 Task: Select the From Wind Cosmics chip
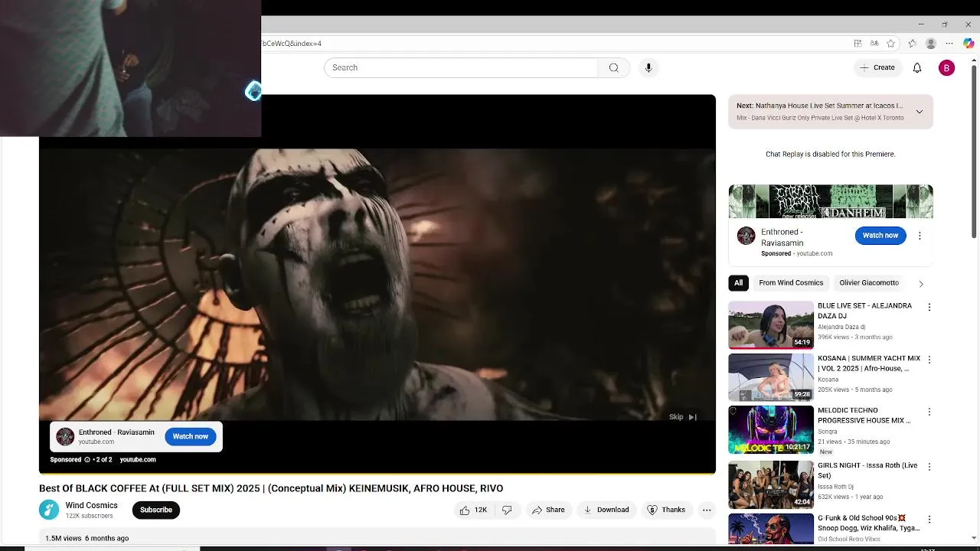point(791,283)
